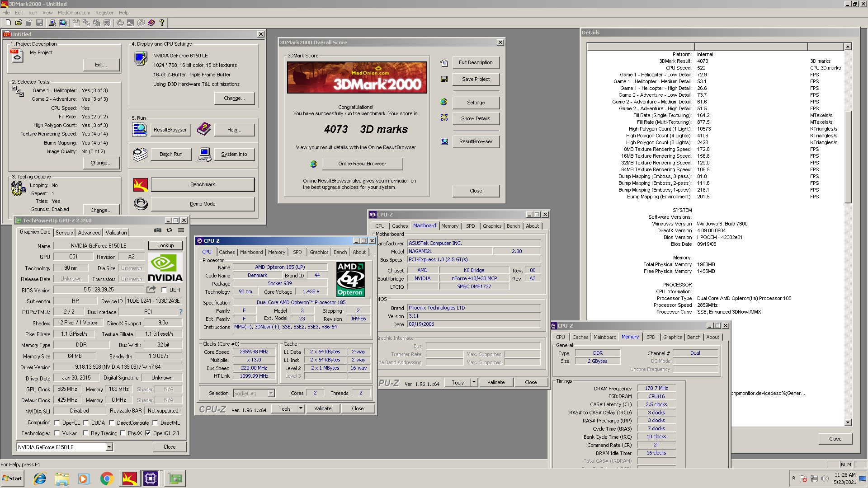
Task: Toggle the OpenCL checkbox
Action: tap(57, 423)
